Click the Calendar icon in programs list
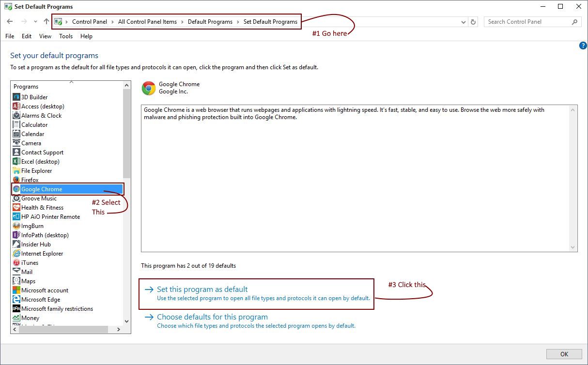Image resolution: width=588 pixels, height=365 pixels. pos(16,134)
